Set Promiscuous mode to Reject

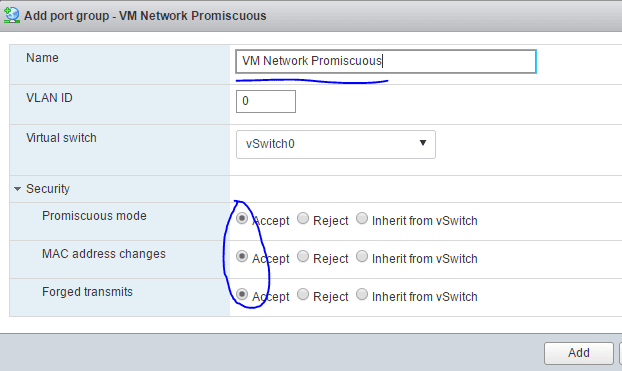[x=303, y=218]
